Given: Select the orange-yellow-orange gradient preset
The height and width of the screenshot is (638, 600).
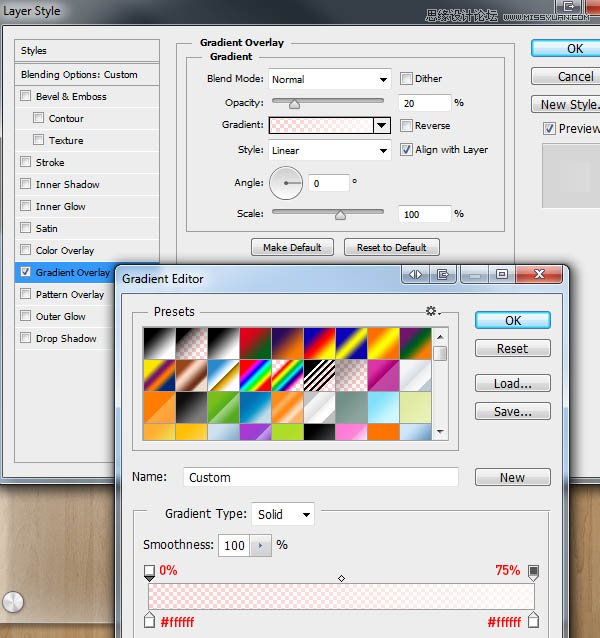Looking at the screenshot, I should (x=383, y=343).
